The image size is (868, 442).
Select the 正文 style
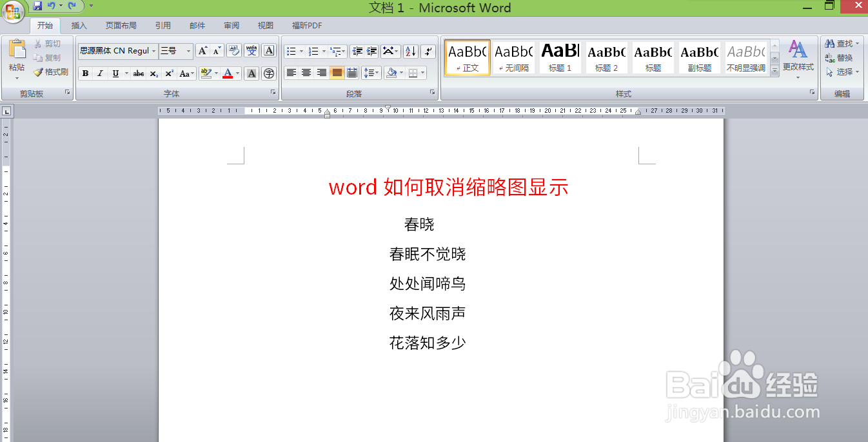(x=468, y=58)
